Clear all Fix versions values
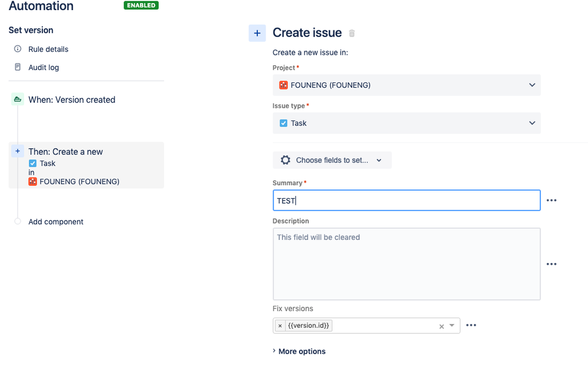 441,326
